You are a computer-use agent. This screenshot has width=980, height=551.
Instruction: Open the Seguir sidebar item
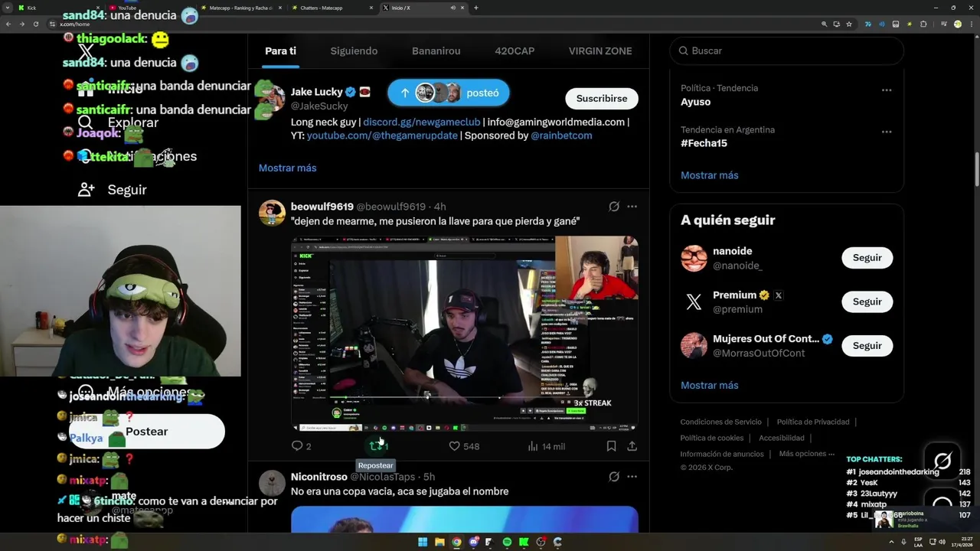pyautogui.click(x=113, y=190)
